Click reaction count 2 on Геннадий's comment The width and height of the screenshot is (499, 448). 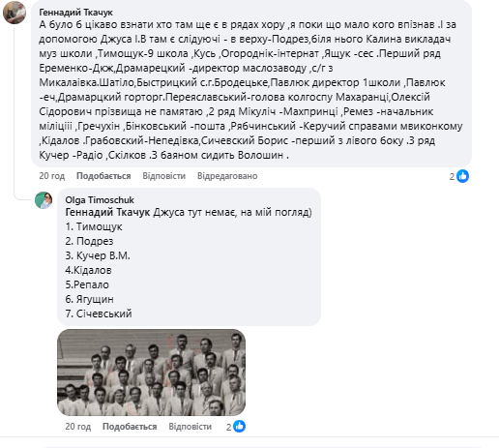452,176
